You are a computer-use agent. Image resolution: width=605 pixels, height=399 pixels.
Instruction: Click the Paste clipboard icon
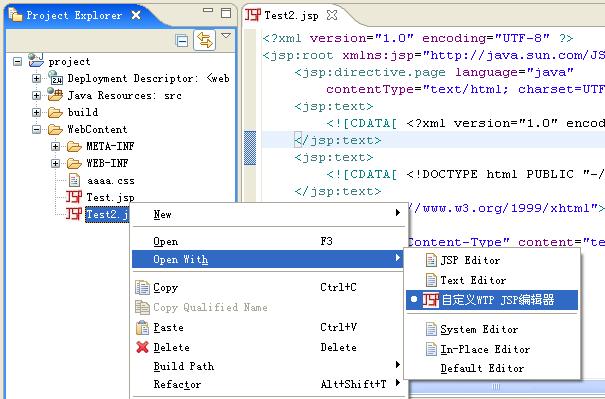(142, 328)
